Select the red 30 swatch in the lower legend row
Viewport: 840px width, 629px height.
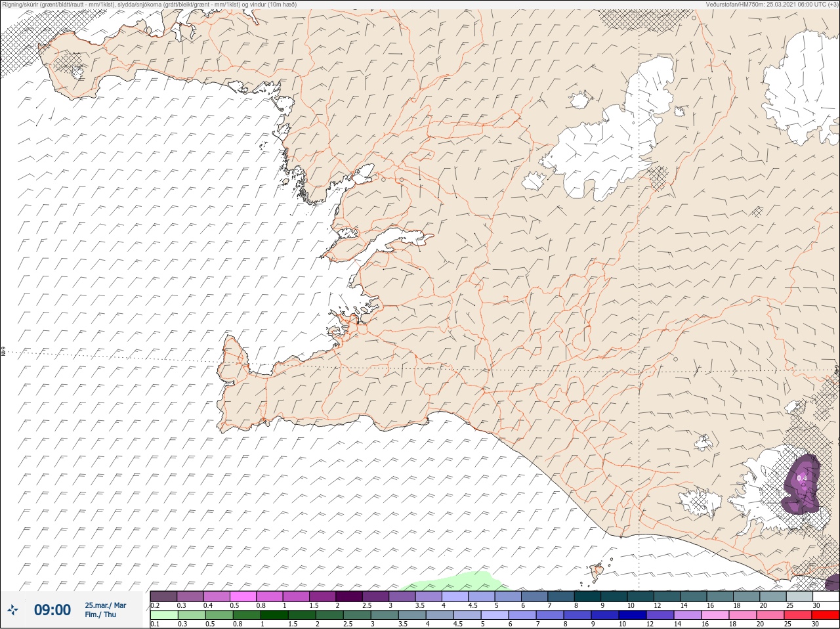point(826,615)
